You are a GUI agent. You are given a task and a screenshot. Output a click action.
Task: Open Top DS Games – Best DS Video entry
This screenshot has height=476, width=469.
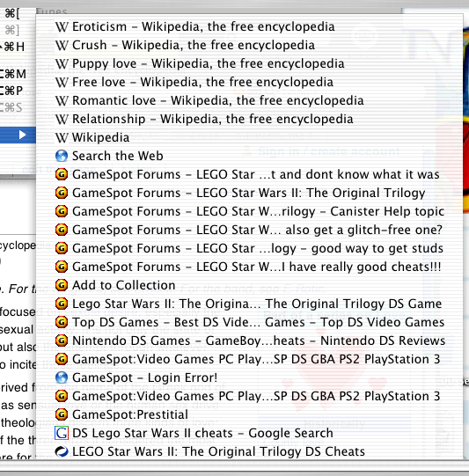[x=250, y=322]
